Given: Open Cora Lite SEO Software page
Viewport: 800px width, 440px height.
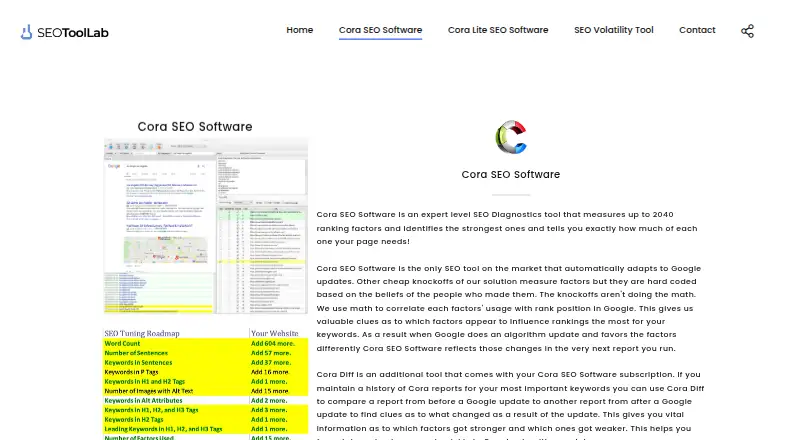Looking at the screenshot, I should coord(498,30).
